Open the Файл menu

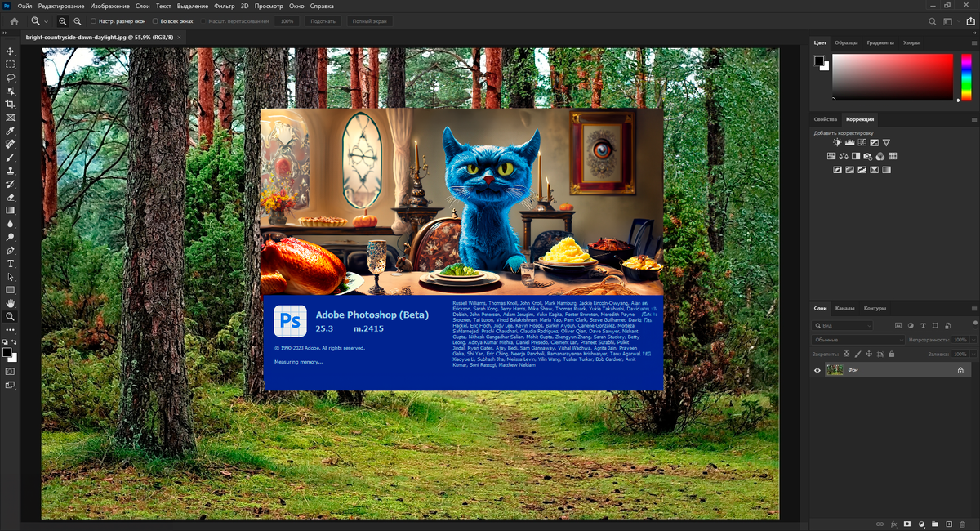[x=24, y=6]
